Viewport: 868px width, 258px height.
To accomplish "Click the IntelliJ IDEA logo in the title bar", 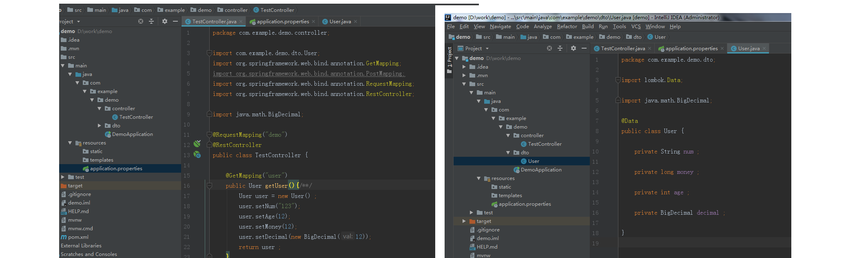I will click(x=448, y=18).
